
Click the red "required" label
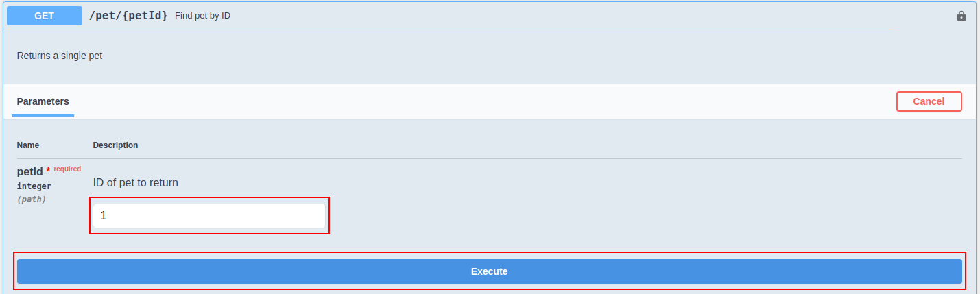(67, 169)
